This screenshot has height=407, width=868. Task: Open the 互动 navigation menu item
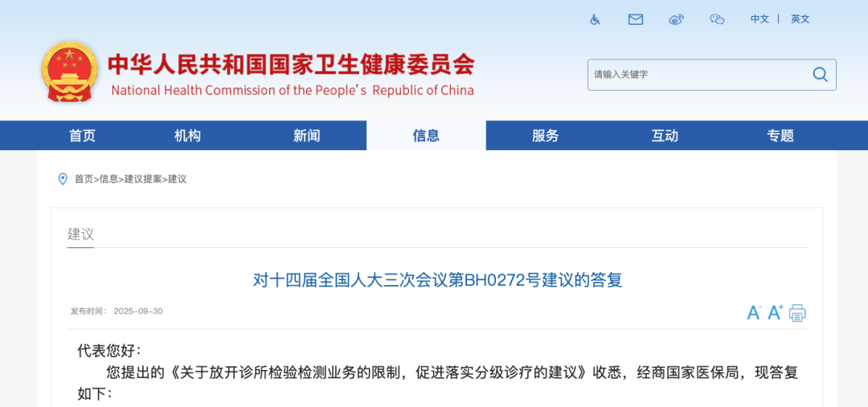click(665, 136)
